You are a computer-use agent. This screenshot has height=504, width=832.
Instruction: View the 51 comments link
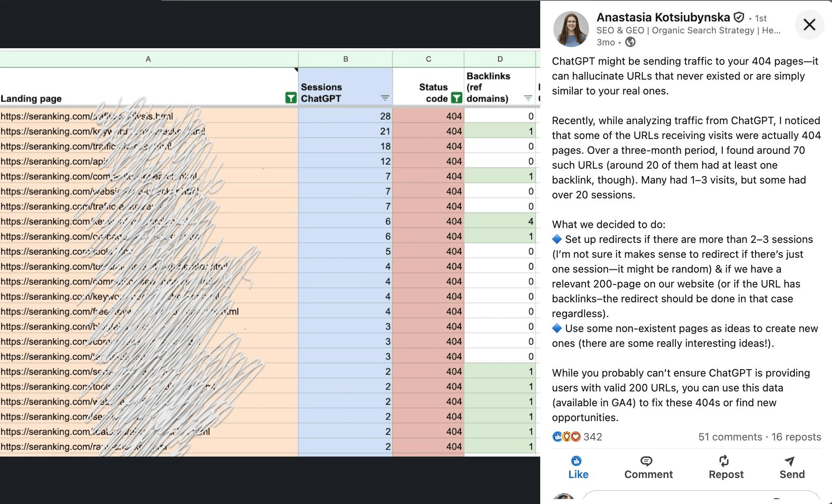point(730,437)
